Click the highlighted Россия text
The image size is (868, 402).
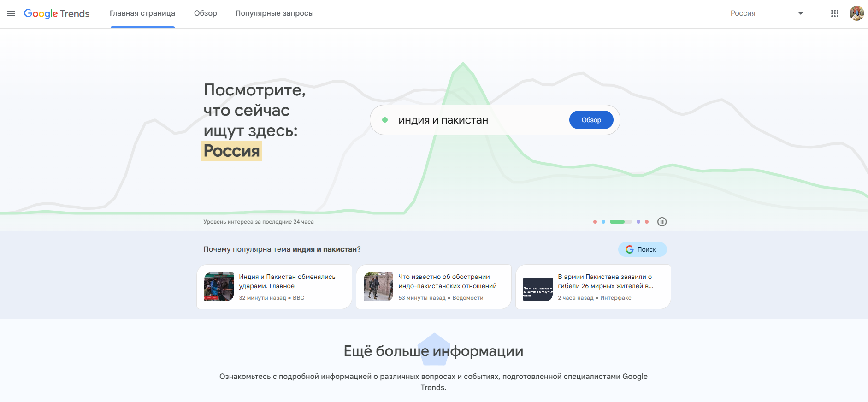(x=232, y=151)
